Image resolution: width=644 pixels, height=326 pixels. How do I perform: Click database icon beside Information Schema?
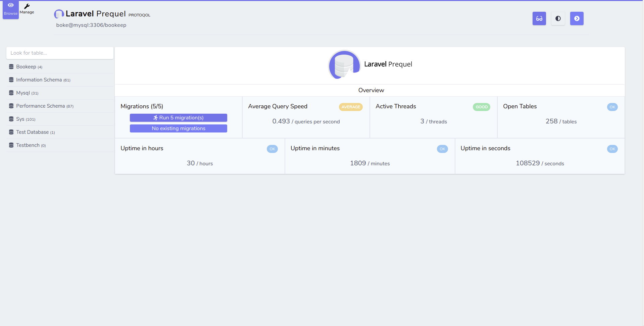click(11, 80)
